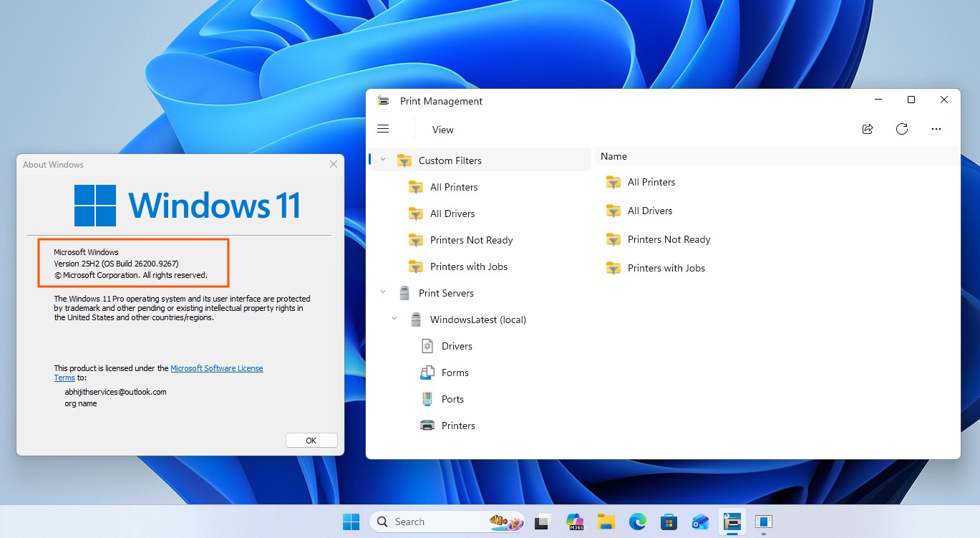Refresh the Print Management view
Viewport: 980px width, 538px height.
coord(902,129)
